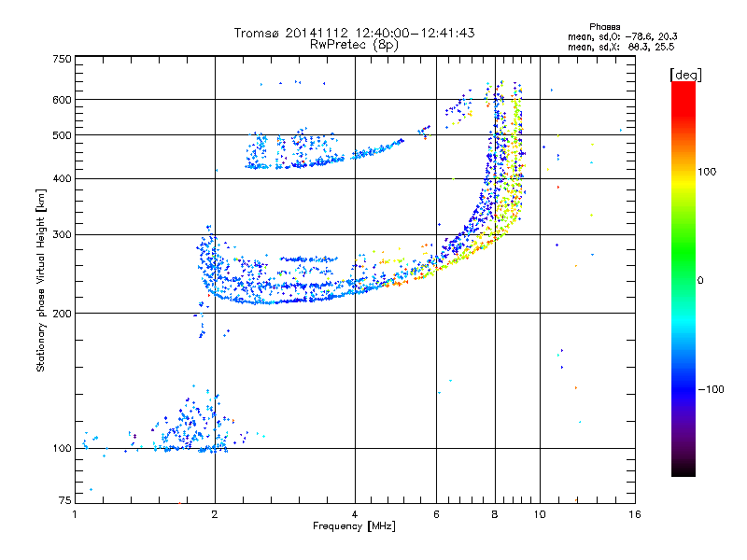Click the y-axis tick label '500'
The width and height of the screenshot is (747, 560).
[x=63, y=135]
